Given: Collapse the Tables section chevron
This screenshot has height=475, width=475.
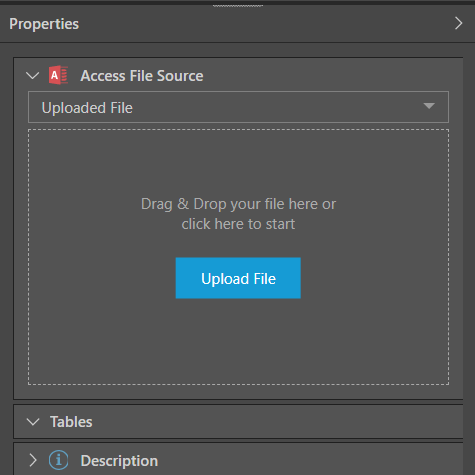Looking at the screenshot, I should coord(33,422).
